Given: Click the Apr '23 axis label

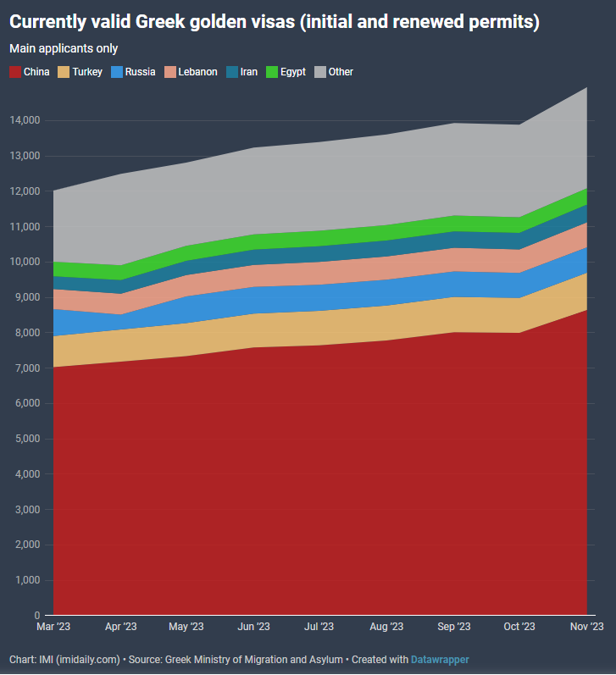Looking at the screenshot, I should pos(120,627).
